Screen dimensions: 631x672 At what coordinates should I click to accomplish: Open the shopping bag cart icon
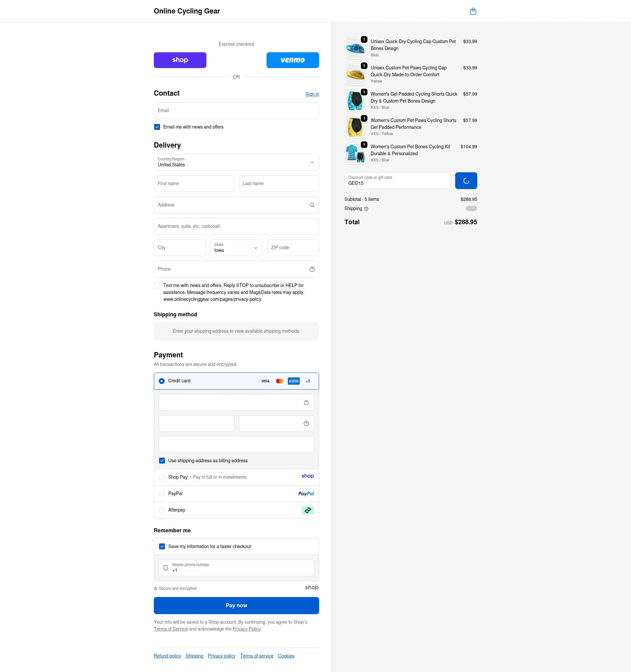click(473, 11)
